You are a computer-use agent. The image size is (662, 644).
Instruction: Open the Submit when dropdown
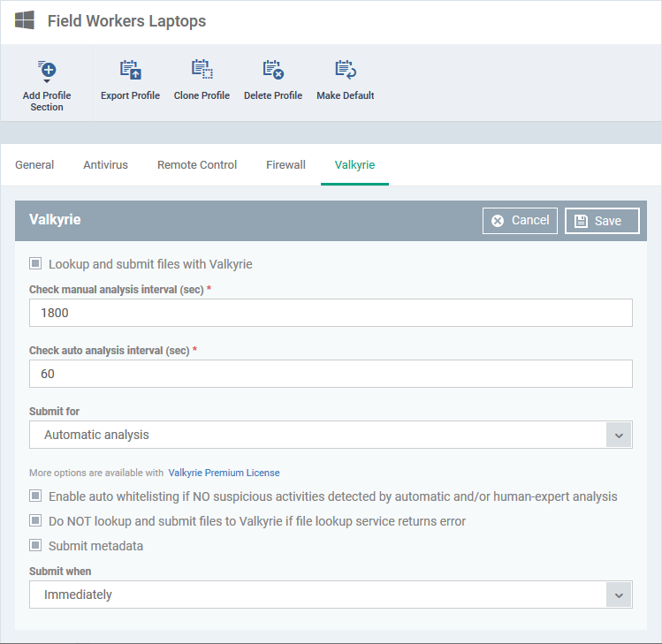[331, 595]
